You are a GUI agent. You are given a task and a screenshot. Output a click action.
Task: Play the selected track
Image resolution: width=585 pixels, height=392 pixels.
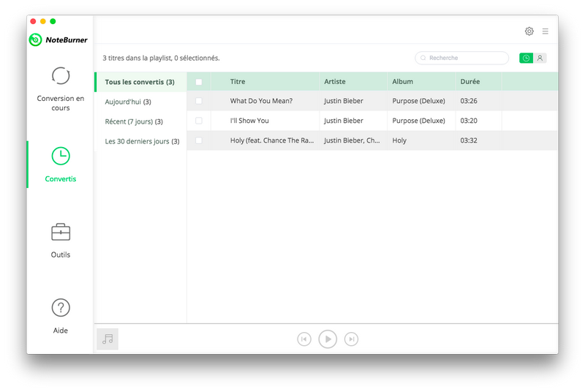tap(328, 339)
